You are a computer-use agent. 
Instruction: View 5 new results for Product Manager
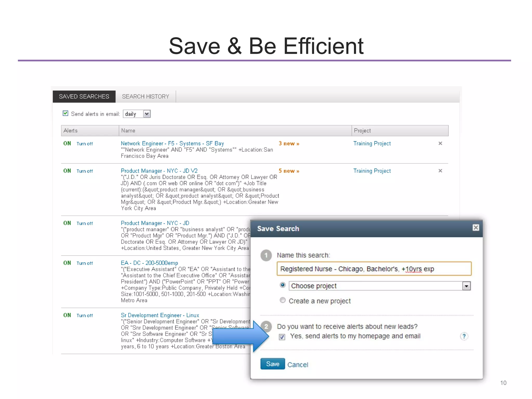tap(289, 171)
